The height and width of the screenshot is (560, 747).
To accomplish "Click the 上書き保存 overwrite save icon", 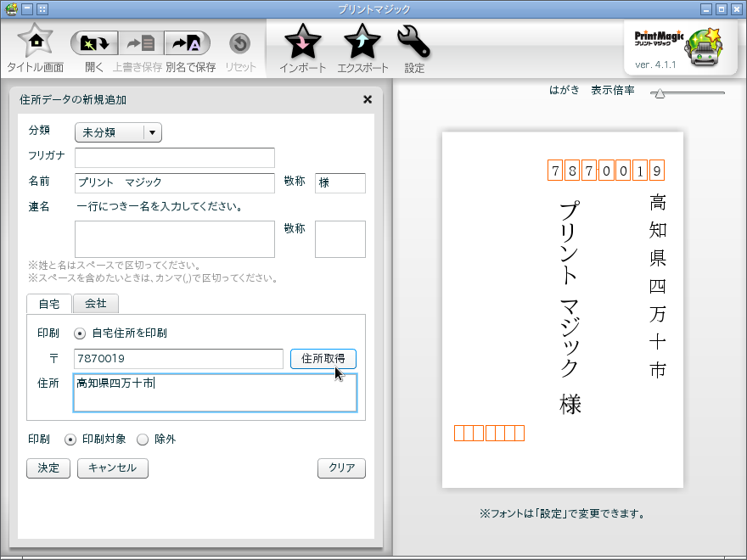I will 141,44.
